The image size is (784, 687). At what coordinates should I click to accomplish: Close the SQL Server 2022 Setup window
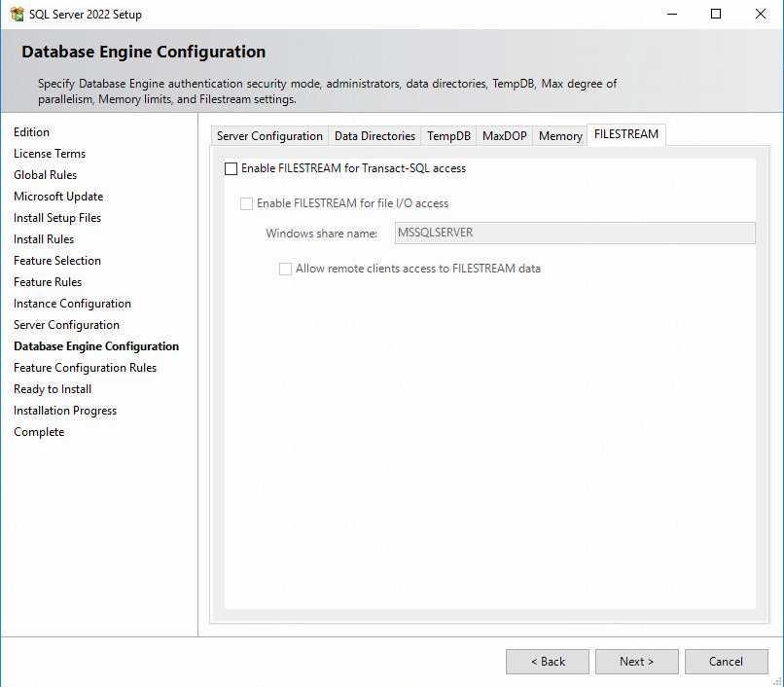(761, 14)
